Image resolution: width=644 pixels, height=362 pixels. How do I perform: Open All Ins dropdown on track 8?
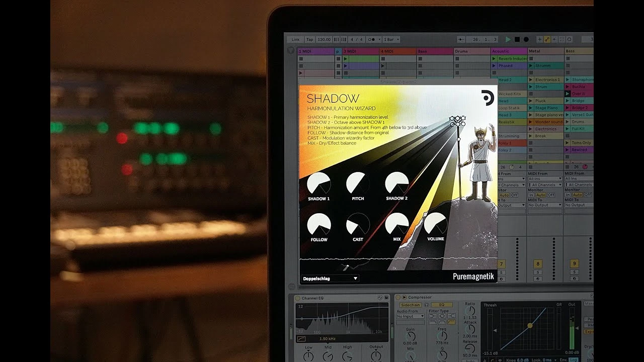(545, 178)
